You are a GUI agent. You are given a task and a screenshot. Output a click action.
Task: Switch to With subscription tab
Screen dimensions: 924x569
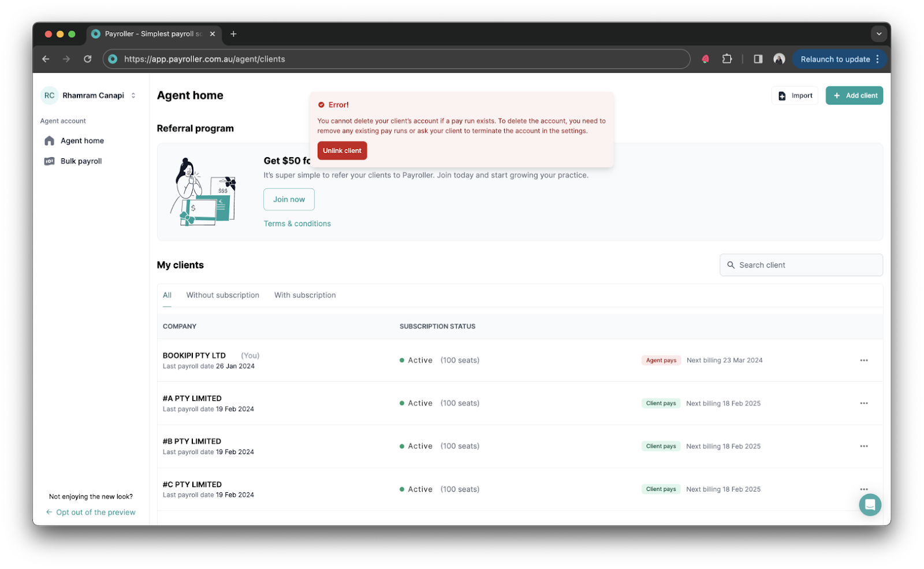point(305,295)
